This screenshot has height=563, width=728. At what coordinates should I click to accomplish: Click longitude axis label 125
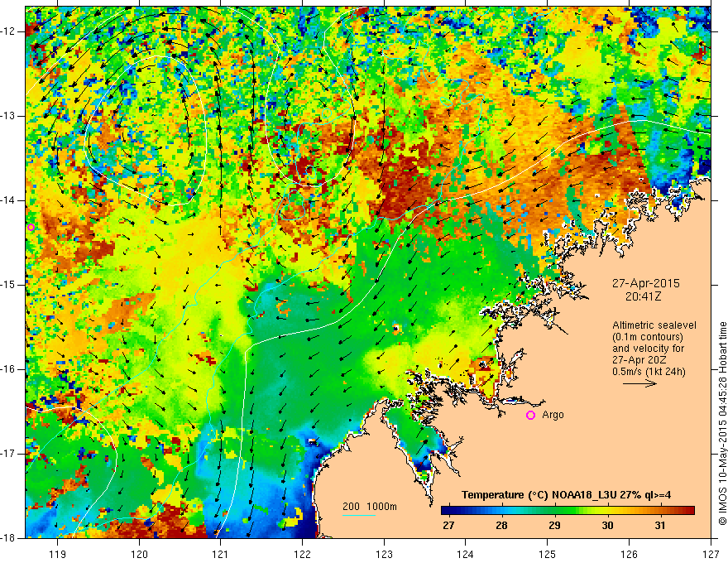[548, 554]
